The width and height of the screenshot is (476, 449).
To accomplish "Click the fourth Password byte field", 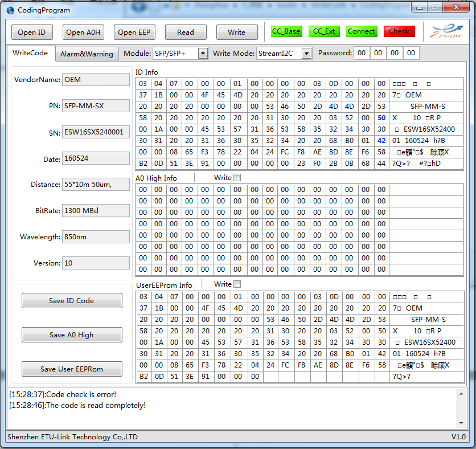I will (x=411, y=53).
